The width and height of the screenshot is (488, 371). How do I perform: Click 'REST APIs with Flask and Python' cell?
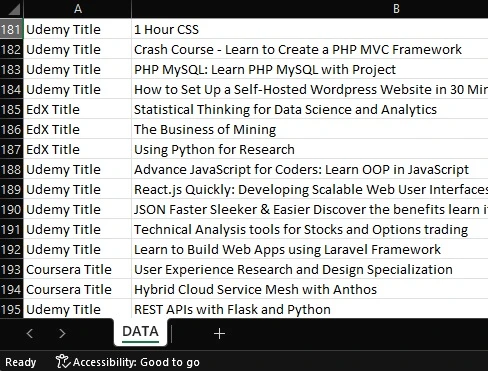coord(310,309)
